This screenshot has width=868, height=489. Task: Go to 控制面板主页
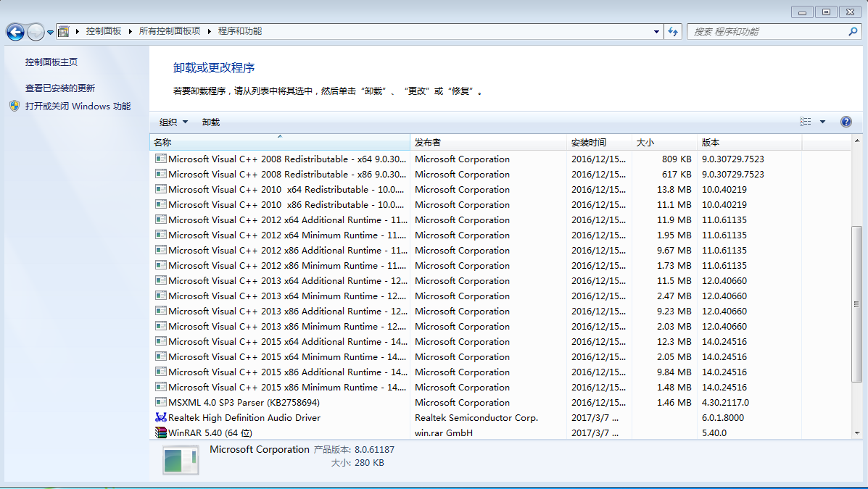pos(51,62)
